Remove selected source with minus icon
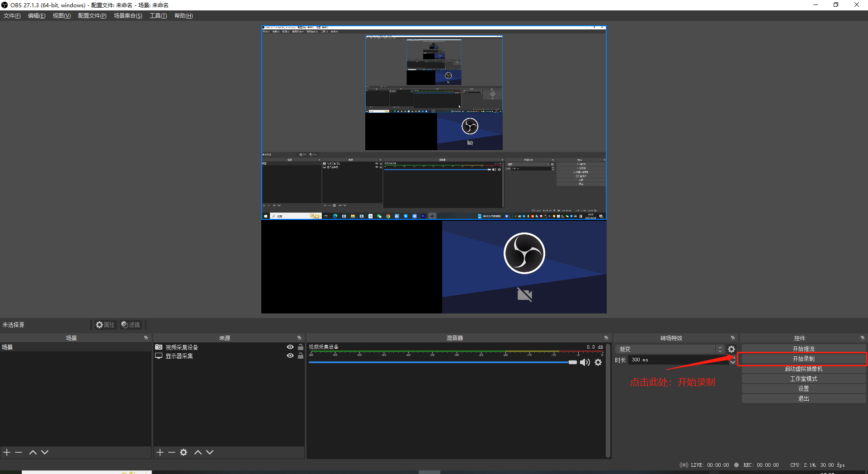Screen dimensions: 868x474 [172, 452]
